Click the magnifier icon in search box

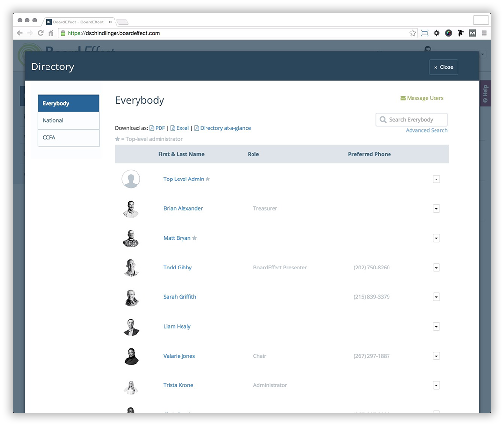383,120
